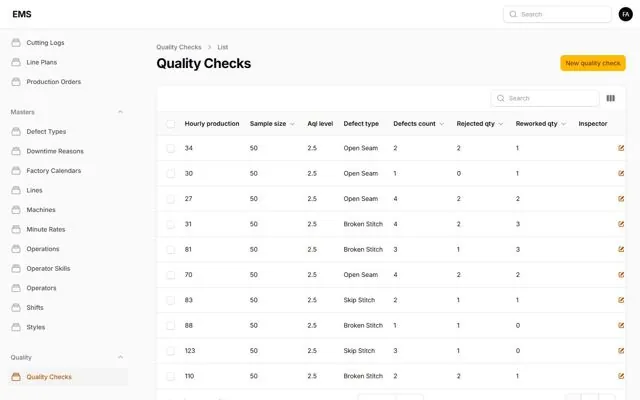The image size is (640, 400).
Task: Click the Production Orders sidebar icon
Action: 16,82
